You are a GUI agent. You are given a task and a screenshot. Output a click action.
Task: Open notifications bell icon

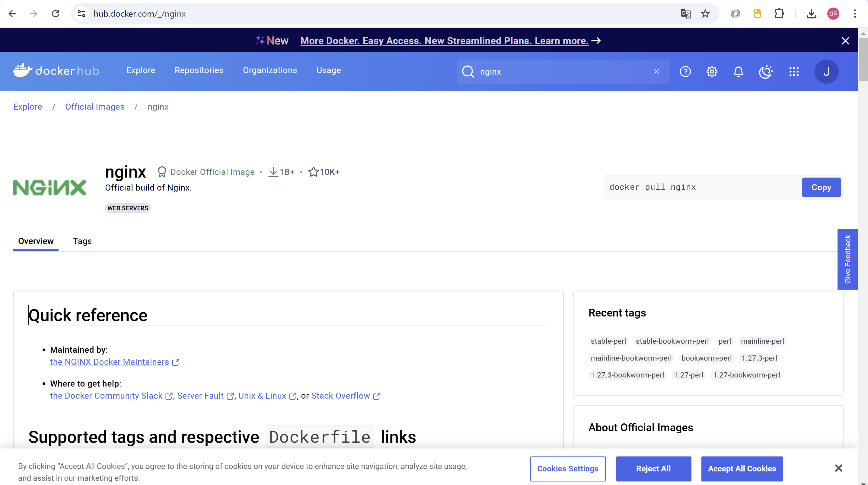coord(738,72)
